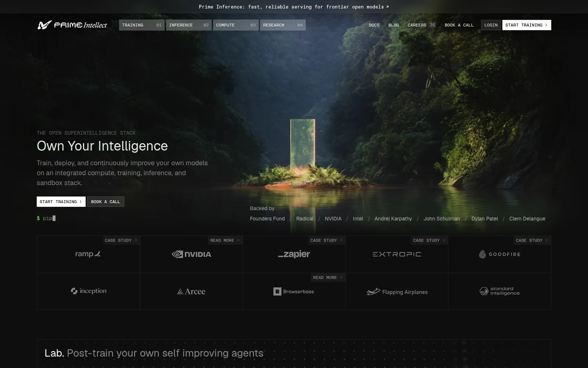The image size is (588, 368).
Task: Click the hero Start Training button
Action: pos(61,202)
